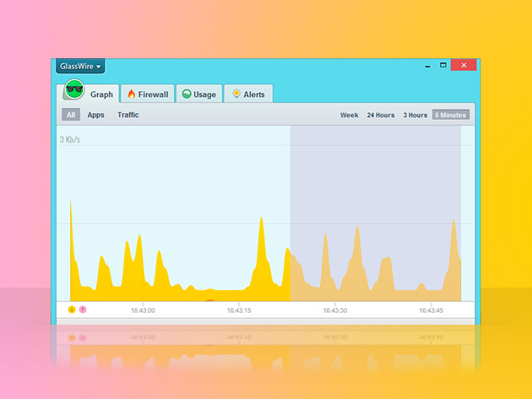Image resolution: width=532 pixels, height=399 pixels.
Task: Click the yellow download arrow icon
Action: [x=72, y=310]
